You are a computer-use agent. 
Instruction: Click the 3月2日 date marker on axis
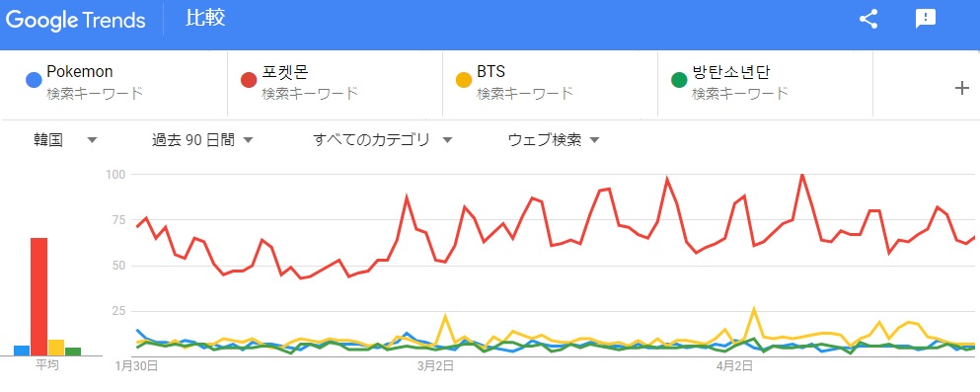click(x=434, y=365)
